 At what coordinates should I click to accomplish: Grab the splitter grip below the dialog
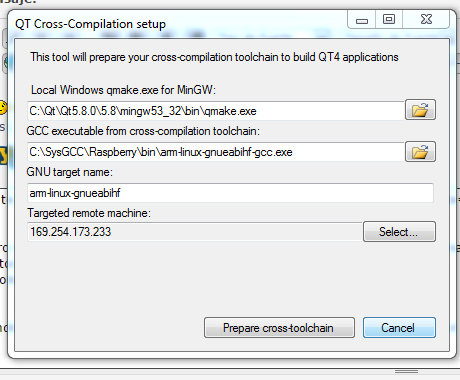406,371
